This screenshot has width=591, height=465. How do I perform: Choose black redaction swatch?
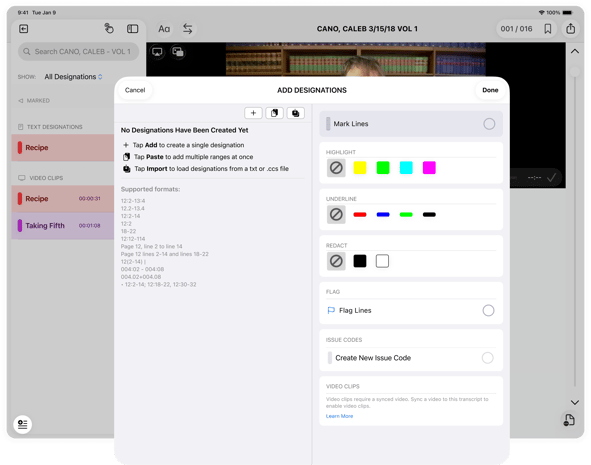click(360, 261)
